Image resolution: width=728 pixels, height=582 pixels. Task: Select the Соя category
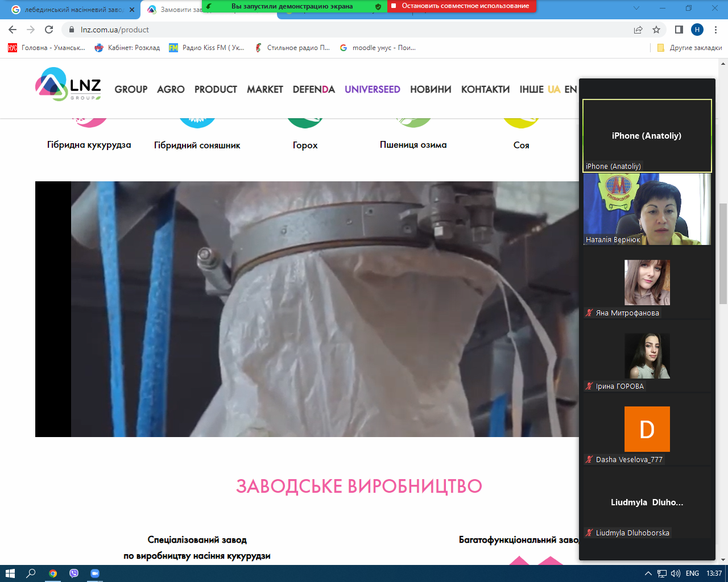pyautogui.click(x=522, y=145)
